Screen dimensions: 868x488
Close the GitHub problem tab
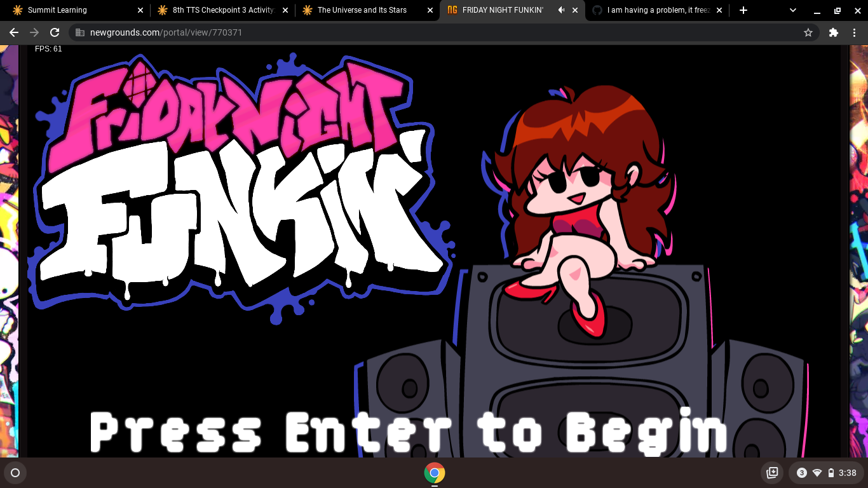[720, 10]
